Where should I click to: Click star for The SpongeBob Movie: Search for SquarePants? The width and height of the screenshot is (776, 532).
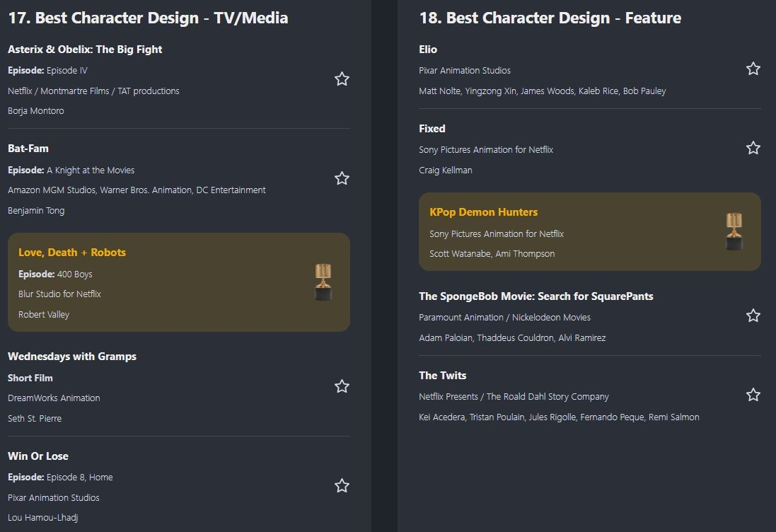[753, 316]
